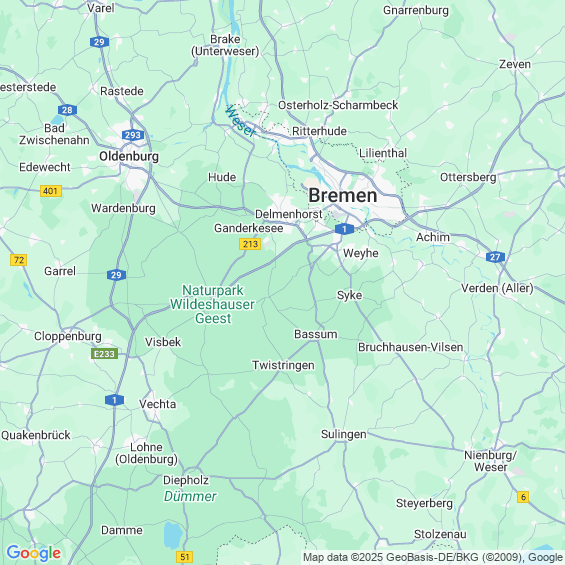Click the Map data copyright notice
This screenshot has width=565, height=565.
click(433, 557)
